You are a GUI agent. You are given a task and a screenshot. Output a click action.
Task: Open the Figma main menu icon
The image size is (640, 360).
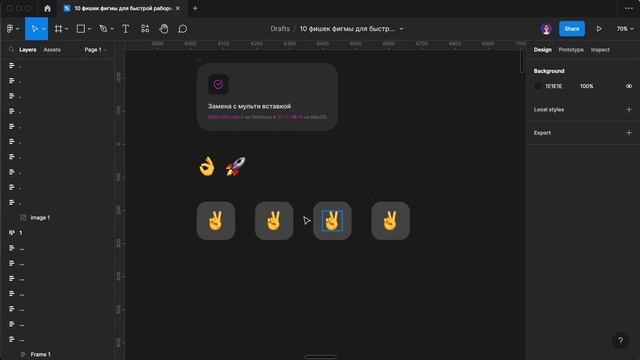click(10, 29)
